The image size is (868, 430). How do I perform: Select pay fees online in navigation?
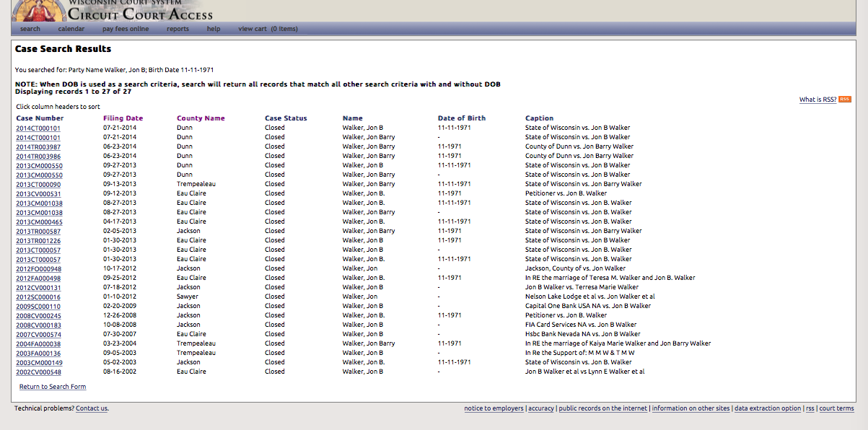click(x=126, y=29)
